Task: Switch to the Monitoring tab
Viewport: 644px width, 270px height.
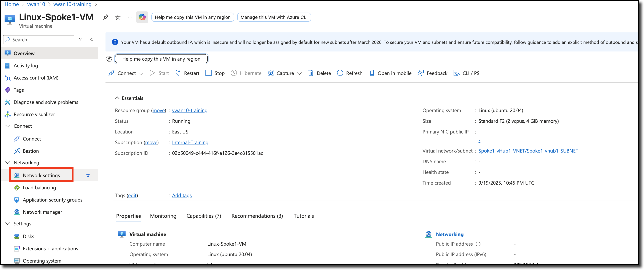Action: click(163, 216)
